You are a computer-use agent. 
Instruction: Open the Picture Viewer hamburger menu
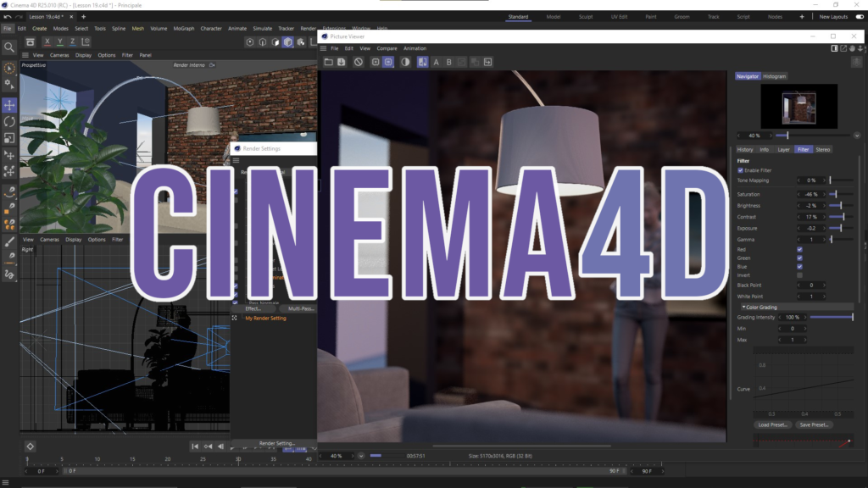pos(323,48)
